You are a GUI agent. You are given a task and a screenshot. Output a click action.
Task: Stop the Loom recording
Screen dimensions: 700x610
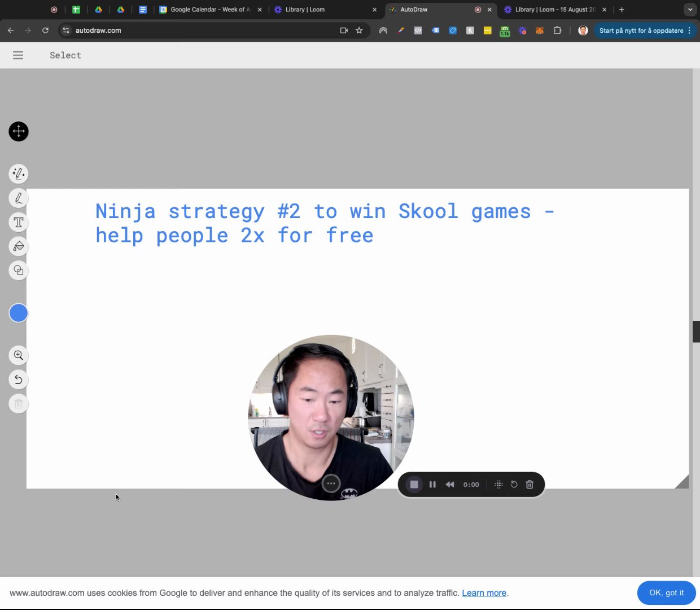pyautogui.click(x=414, y=485)
